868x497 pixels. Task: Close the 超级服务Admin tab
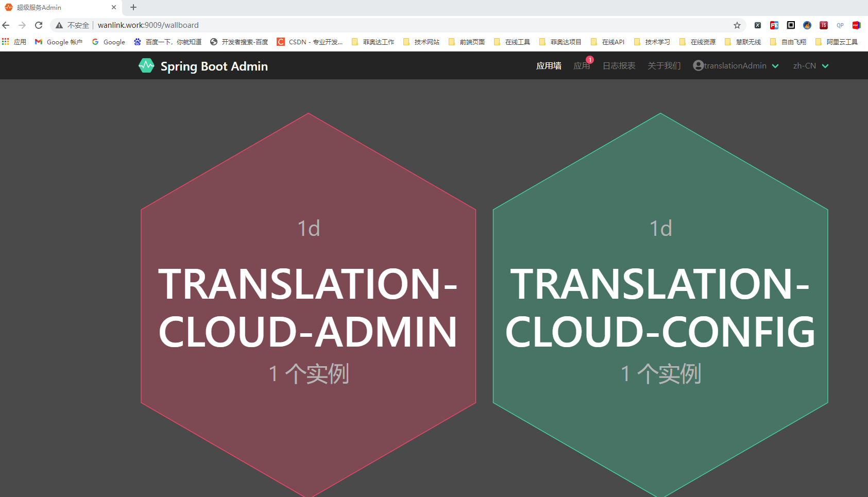click(x=114, y=8)
